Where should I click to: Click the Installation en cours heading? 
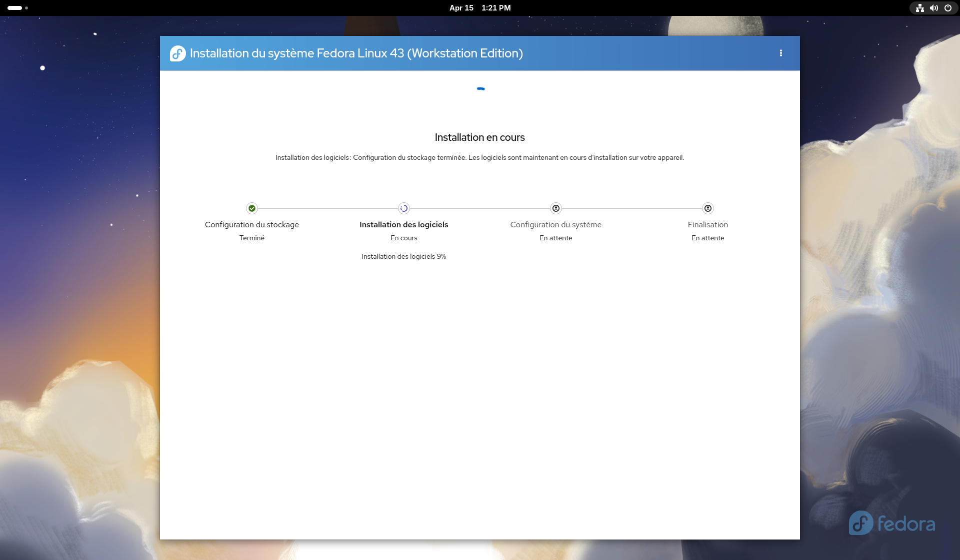(479, 137)
